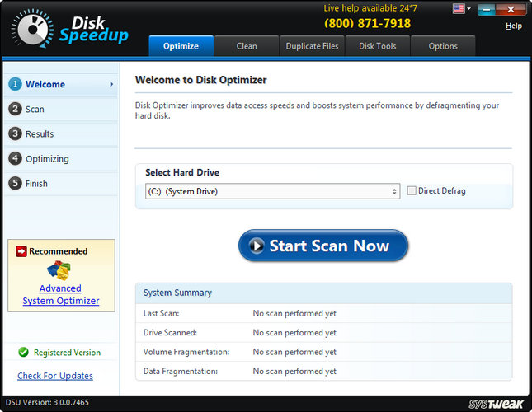Expand the Welcome step arrow
Image resolution: width=532 pixels, height=412 pixels.
(x=111, y=84)
